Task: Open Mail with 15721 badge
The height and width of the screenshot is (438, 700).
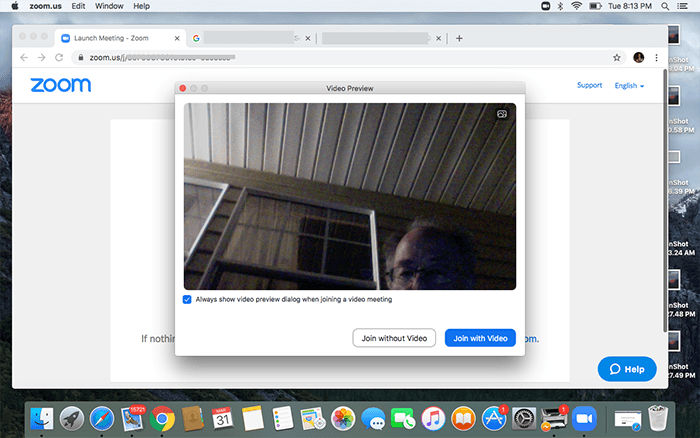Action: click(x=132, y=418)
